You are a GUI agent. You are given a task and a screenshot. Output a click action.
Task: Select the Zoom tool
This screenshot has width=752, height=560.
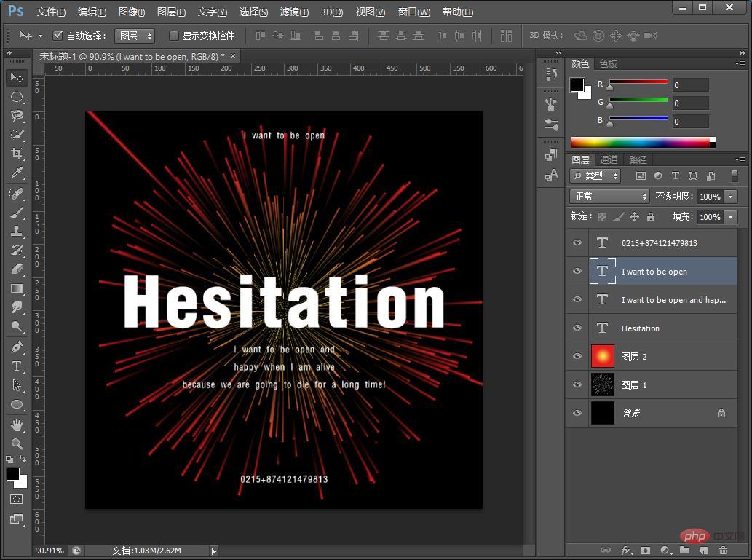coord(17,443)
